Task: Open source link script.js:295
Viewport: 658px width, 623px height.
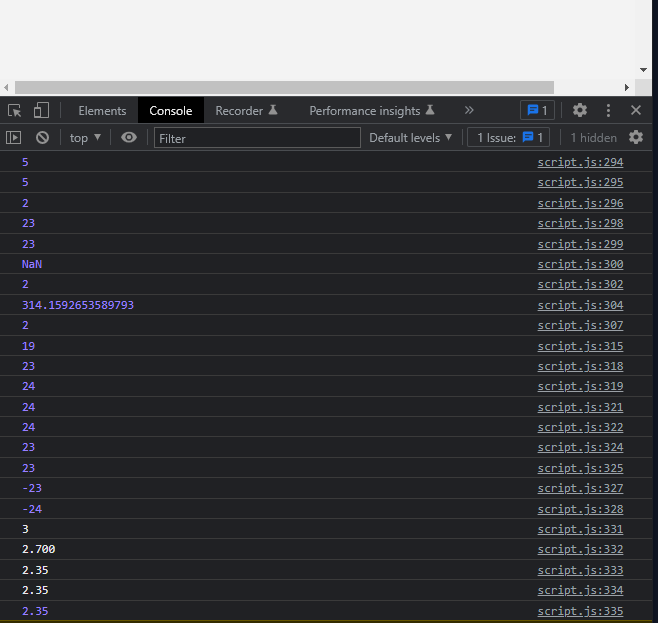Action: click(x=580, y=182)
